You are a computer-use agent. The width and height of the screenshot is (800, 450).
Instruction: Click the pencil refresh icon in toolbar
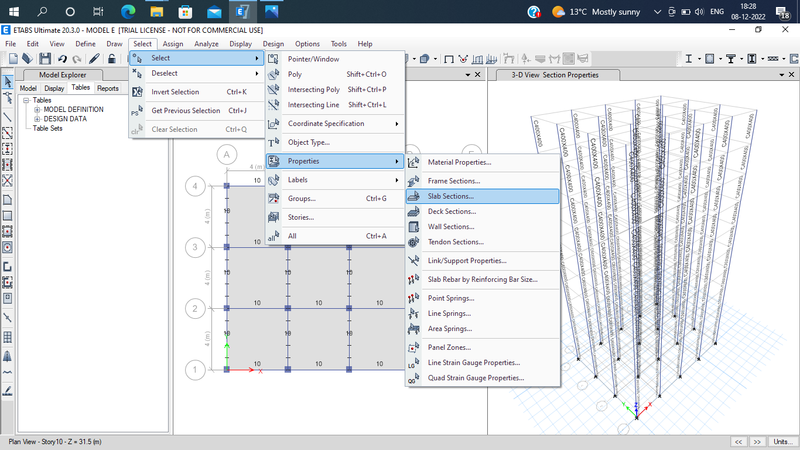94,59
